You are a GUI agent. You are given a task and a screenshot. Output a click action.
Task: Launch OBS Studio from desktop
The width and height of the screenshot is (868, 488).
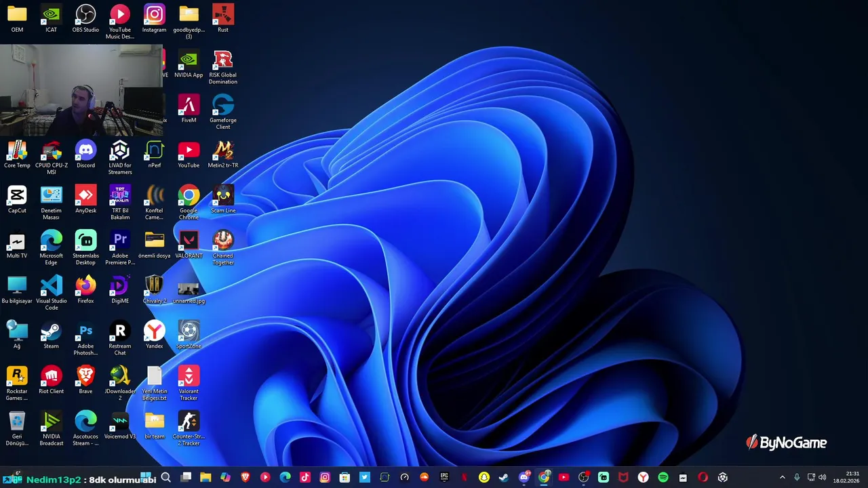click(x=85, y=18)
